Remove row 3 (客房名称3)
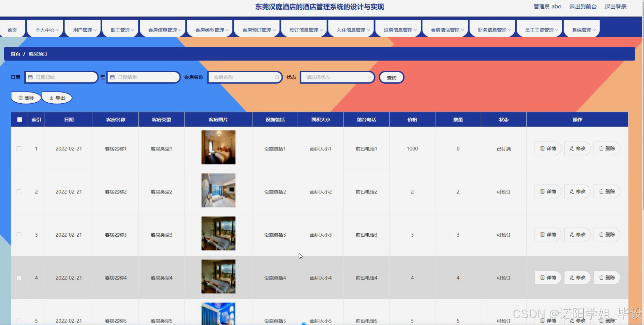 607,234
